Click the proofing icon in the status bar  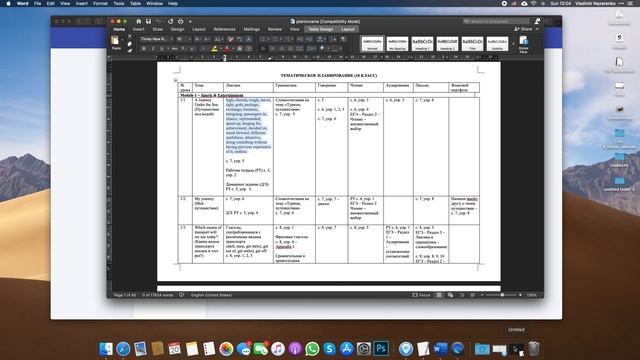pyautogui.click(x=182, y=295)
